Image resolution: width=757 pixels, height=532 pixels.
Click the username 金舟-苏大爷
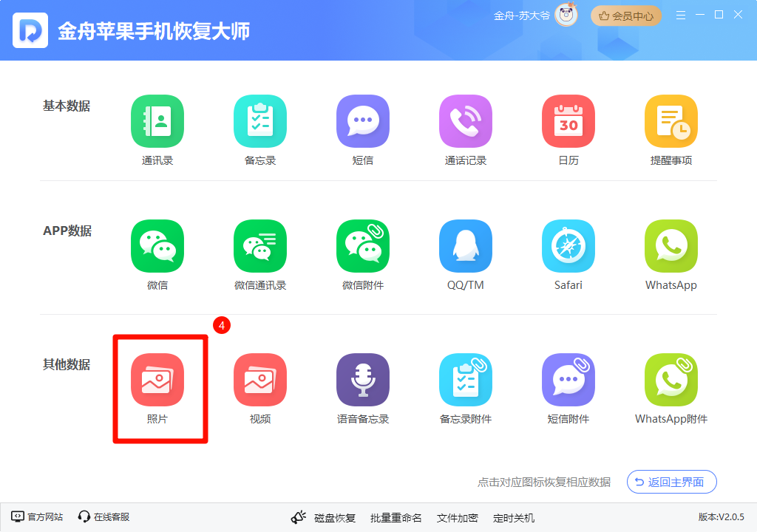tap(521, 16)
